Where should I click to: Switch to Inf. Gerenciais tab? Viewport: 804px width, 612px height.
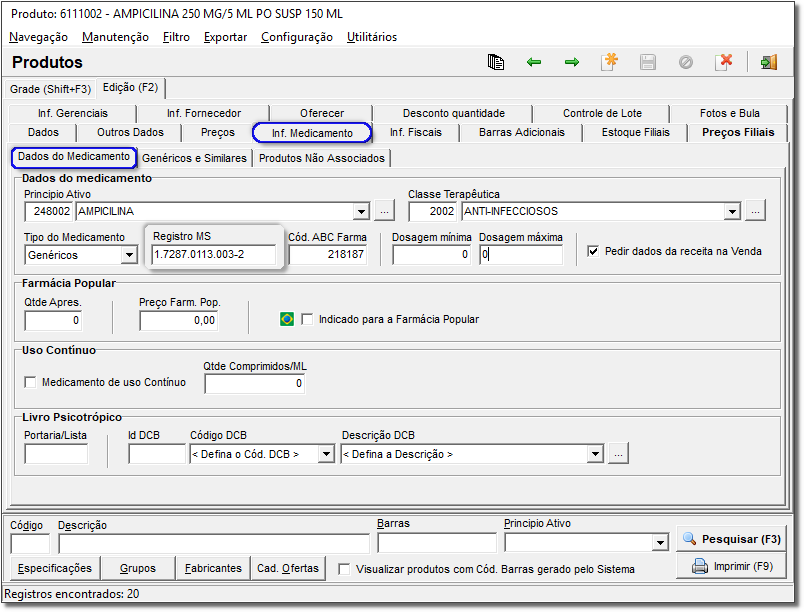[73, 113]
